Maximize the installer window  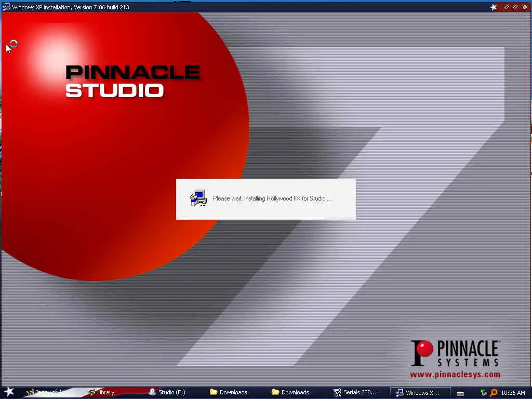pos(515,7)
